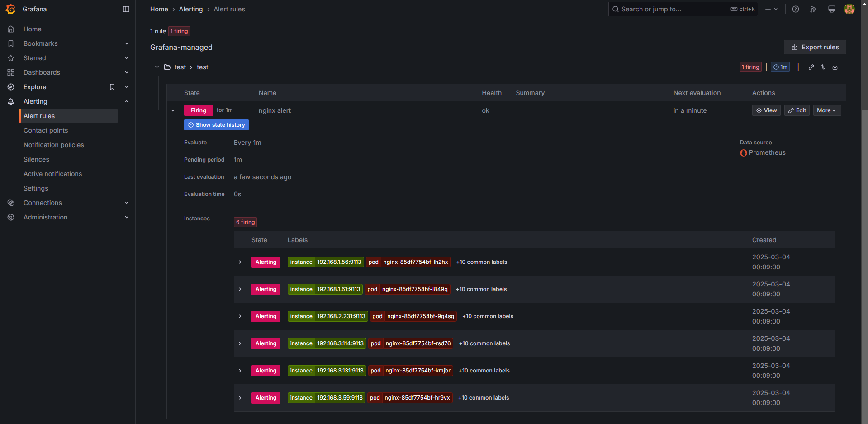Click the 6 firing instances badge
The width and height of the screenshot is (868, 424).
point(246,222)
